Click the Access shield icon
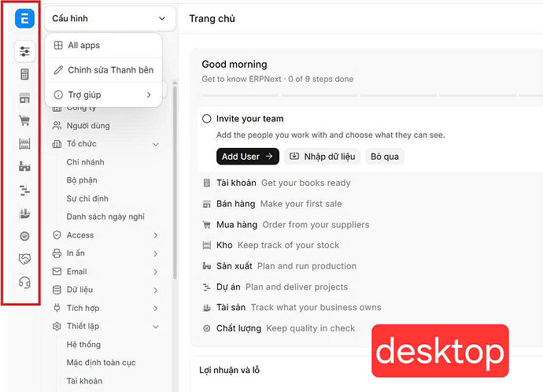The width and height of the screenshot is (543, 392). tap(57, 235)
